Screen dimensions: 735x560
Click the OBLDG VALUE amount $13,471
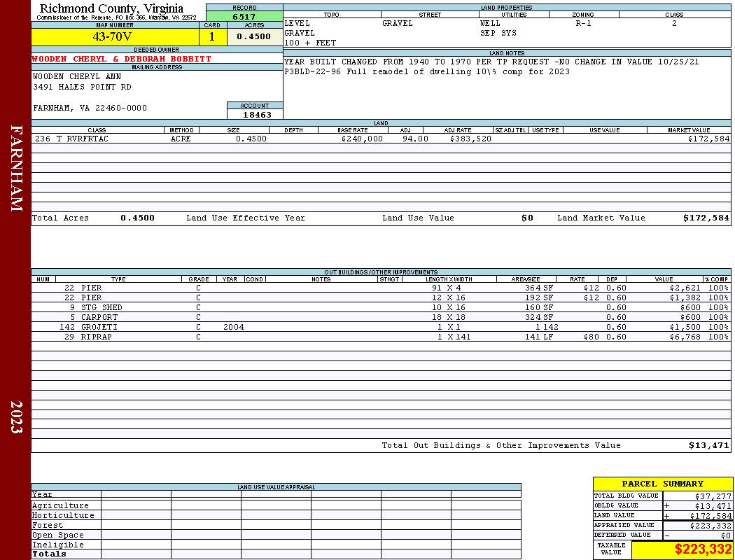click(713, 506)
